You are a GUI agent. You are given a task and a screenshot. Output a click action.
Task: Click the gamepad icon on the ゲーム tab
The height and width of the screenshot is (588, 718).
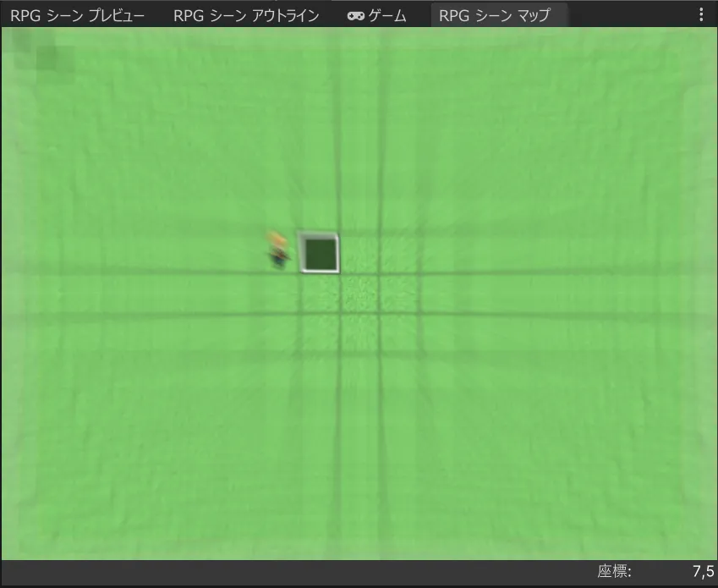point(357,15)
